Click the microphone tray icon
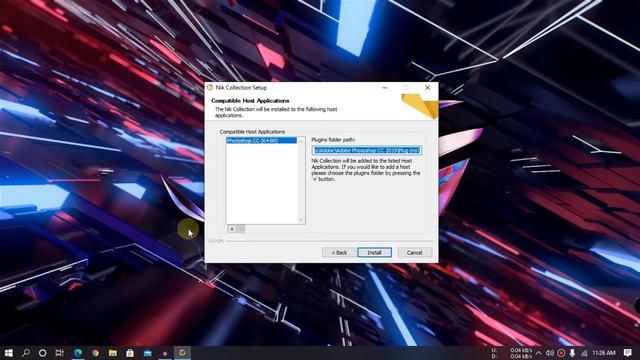This screenshot has height=360, width=640. (572, 353)
